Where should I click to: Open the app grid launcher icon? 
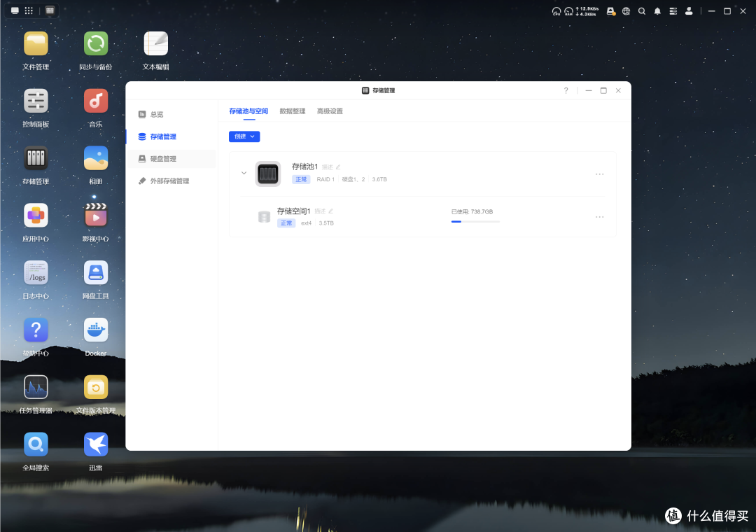[29, 10]
